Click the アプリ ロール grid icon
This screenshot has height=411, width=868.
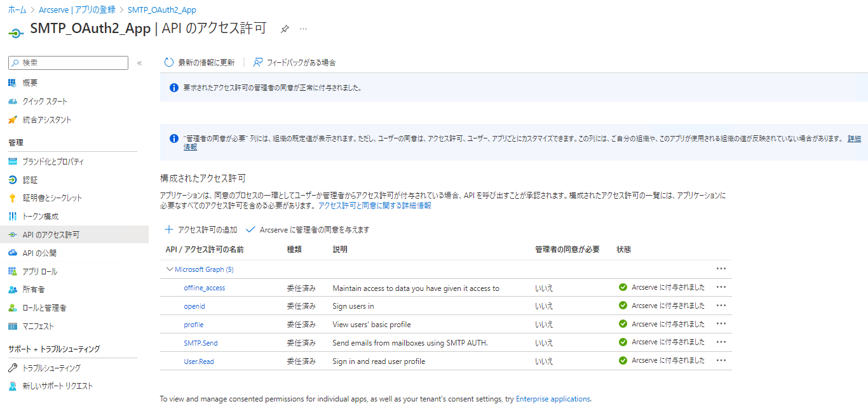(x=13, y=271)
